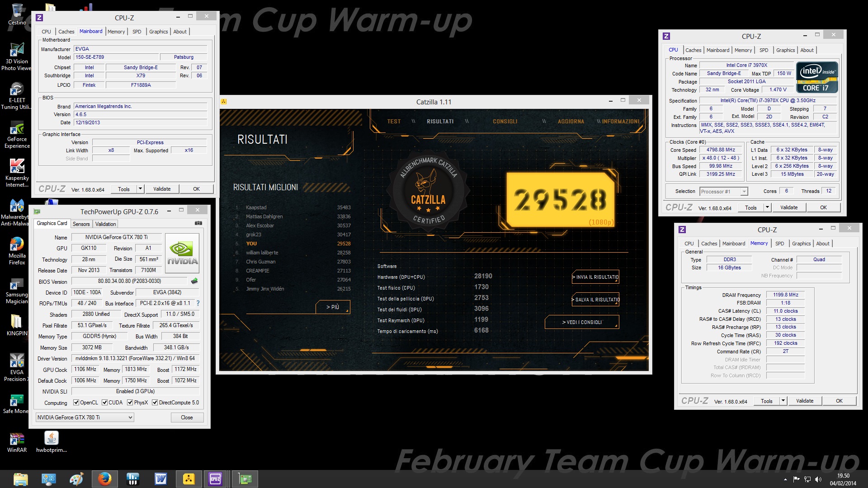Open Tools dropdown arrow in CPU tab CPU-Z window
Screen dimensions: 868x488
[x=767, y=207]
